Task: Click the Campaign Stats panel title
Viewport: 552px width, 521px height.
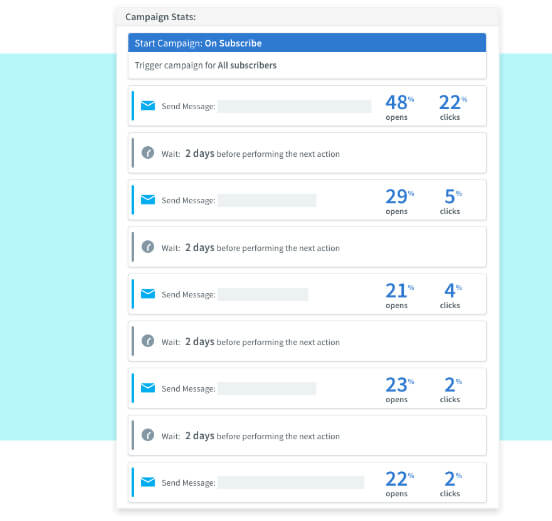Action: tap(161, 17)
